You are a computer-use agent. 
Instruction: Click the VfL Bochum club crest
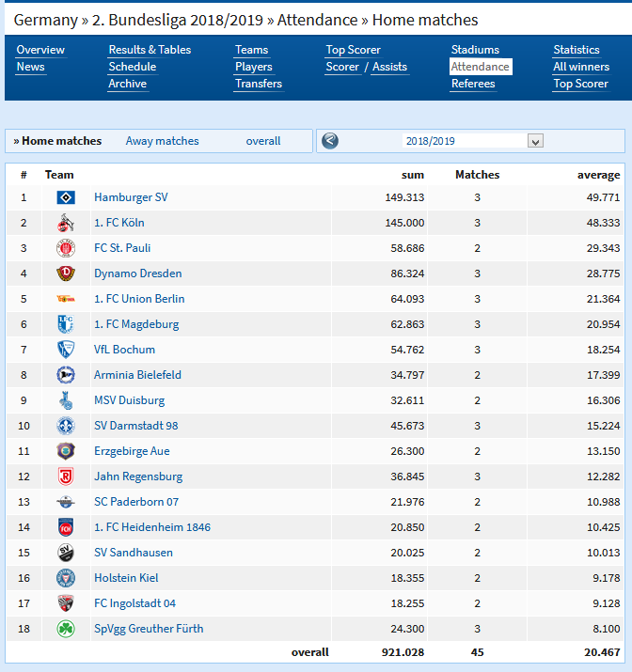click(66, 350)
